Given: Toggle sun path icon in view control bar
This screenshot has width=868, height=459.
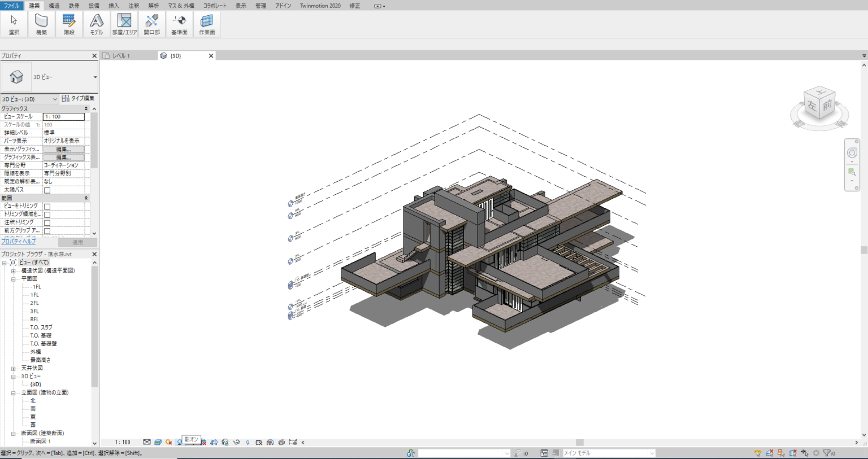Looking at the screenshot, I should 168,442.
